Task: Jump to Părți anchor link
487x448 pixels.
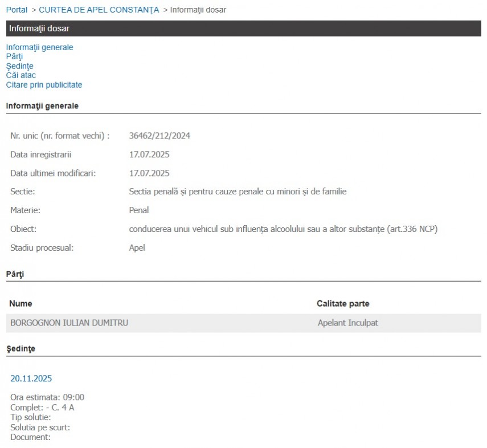Action: coord(14,56)
